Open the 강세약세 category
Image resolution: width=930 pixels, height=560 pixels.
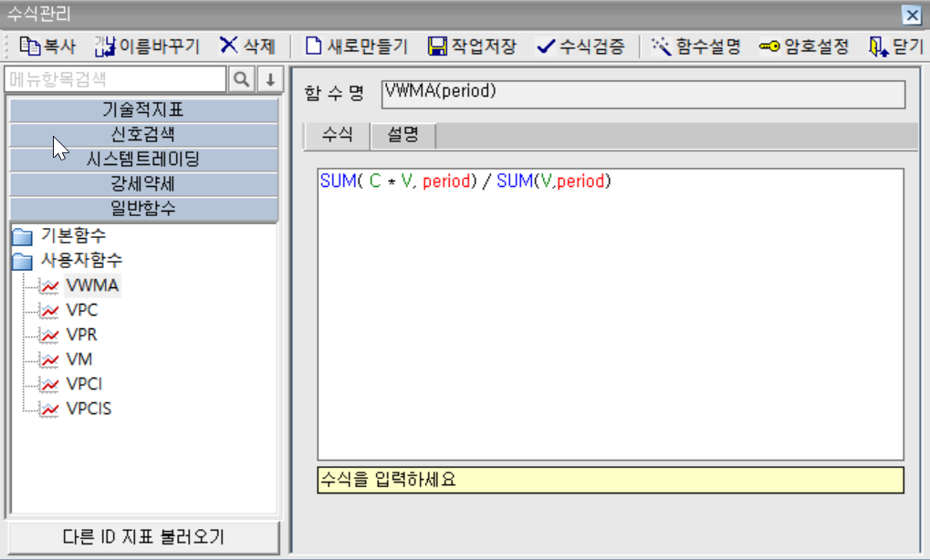point(143,184)
